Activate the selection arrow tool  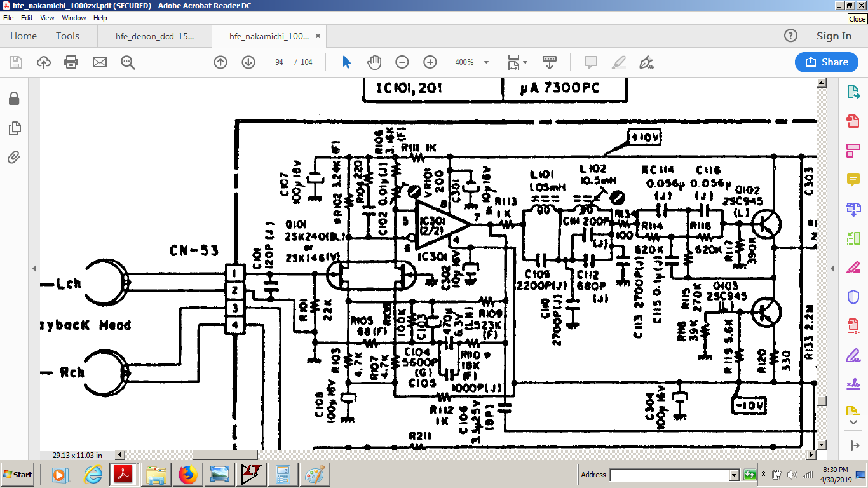click(x=346, y=62)
